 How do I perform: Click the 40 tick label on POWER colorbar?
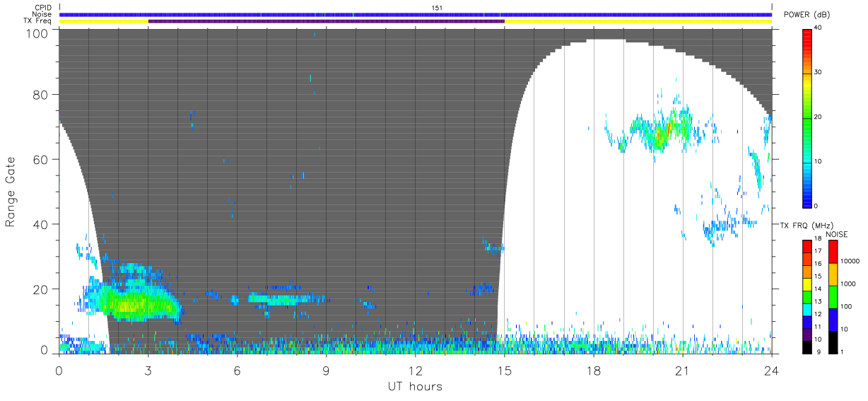click(x=819, y=28)
